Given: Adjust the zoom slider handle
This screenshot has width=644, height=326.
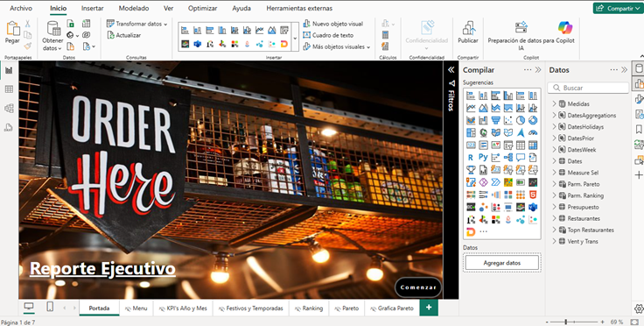Looking at the screenshot, I should click(x=565, y=322).
